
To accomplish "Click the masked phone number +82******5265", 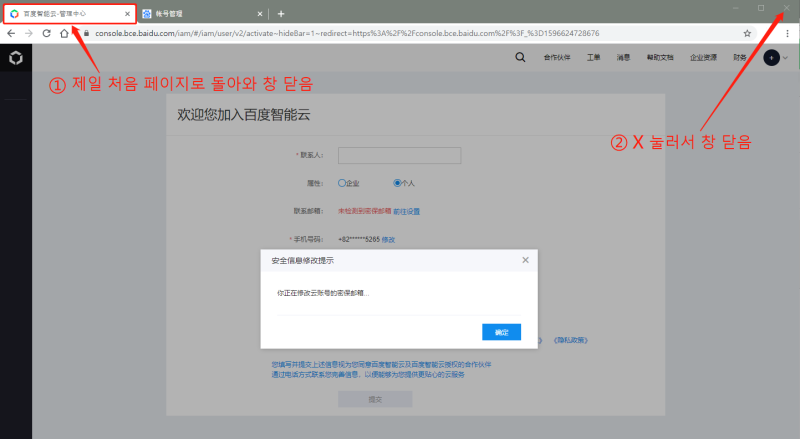I will click(x=359, y=239).
